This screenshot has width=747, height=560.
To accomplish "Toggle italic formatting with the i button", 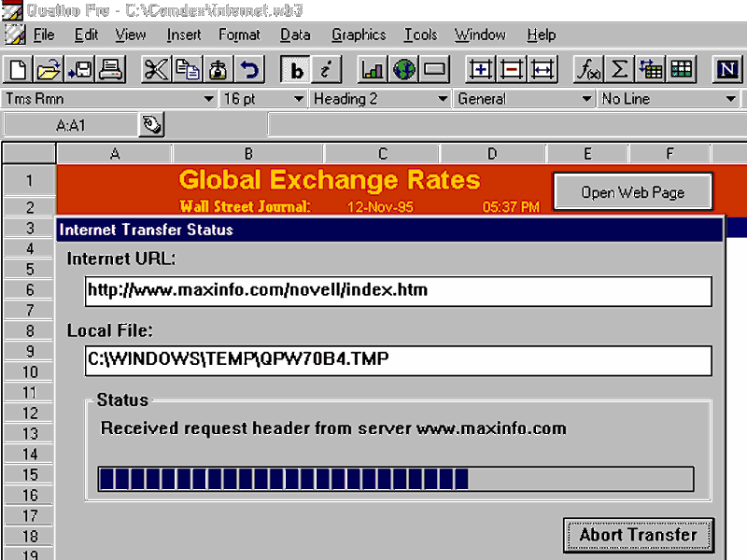I will (x=326, y=70).
